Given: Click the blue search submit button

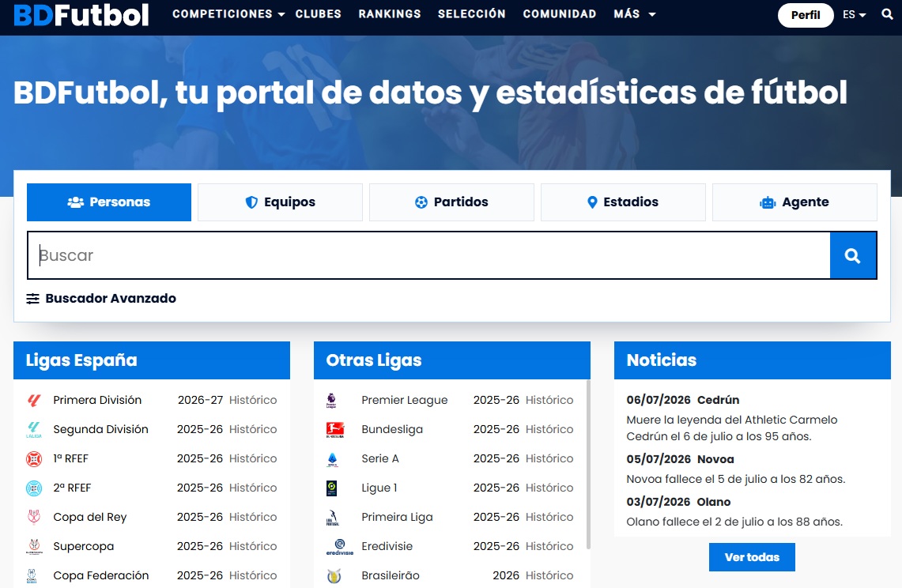Looking at the screenshot, I should [x=853, y=255].
